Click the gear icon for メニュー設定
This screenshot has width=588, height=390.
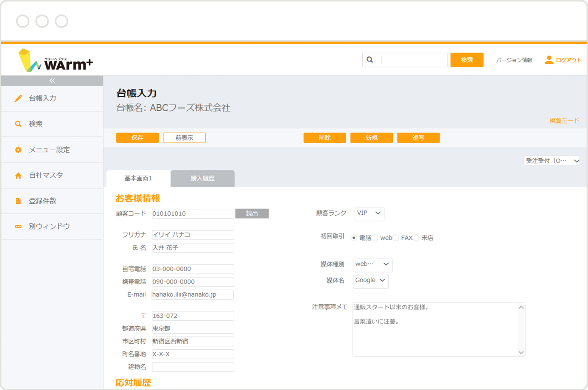[18, 150]
